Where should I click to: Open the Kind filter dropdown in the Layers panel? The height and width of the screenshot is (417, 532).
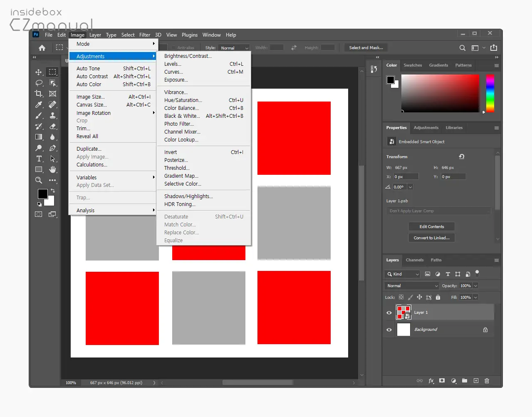tap(402, 274)
